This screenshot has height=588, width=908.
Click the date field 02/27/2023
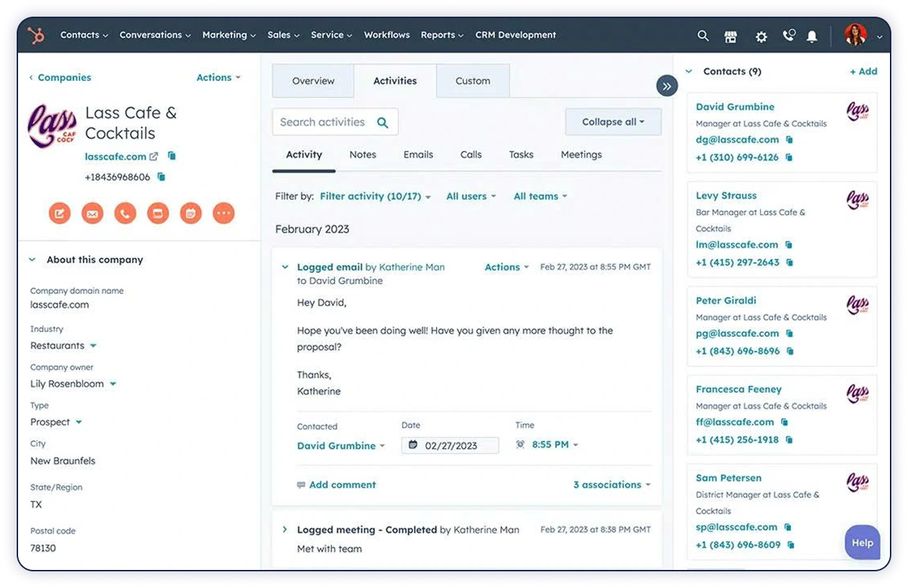[x=450, y=446]
